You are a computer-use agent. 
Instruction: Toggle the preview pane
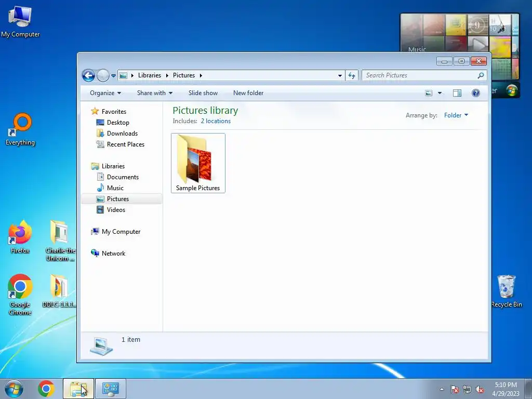457,93
